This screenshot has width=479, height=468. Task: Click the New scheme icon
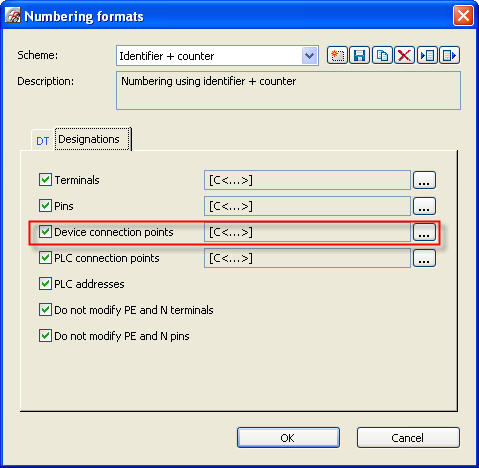337,55
